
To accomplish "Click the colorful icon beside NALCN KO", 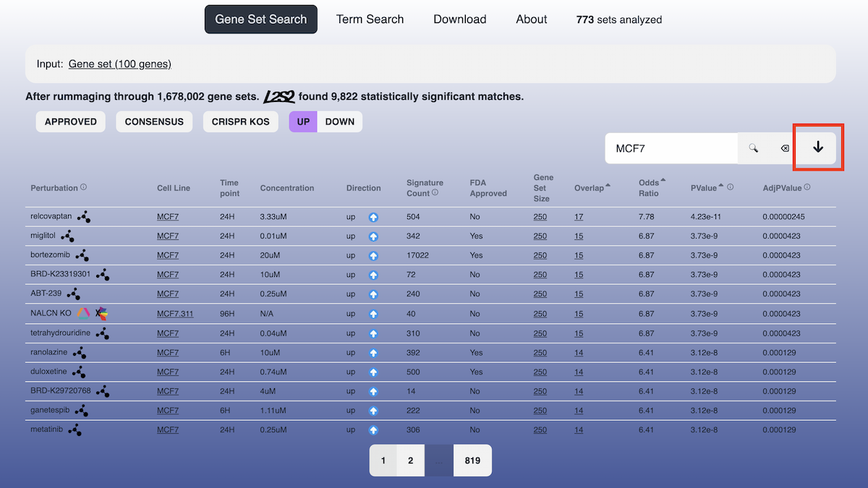I will (x=84, y=314).
